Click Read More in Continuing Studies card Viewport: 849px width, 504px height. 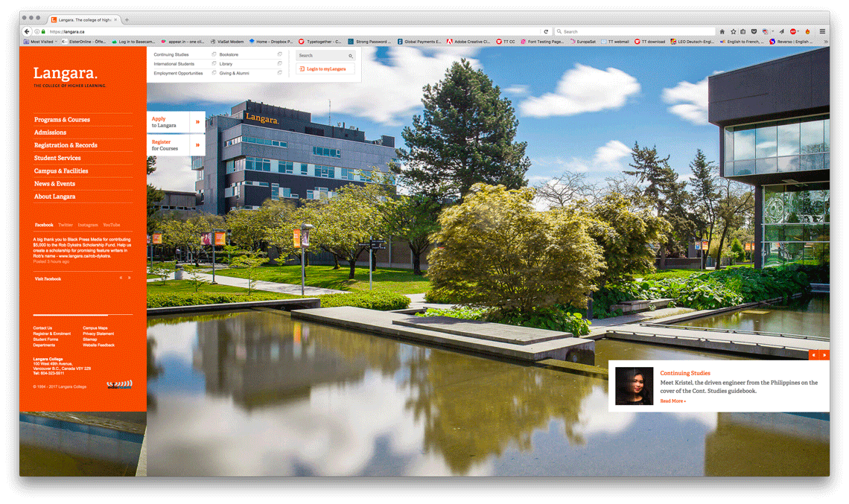pos(672,401)
